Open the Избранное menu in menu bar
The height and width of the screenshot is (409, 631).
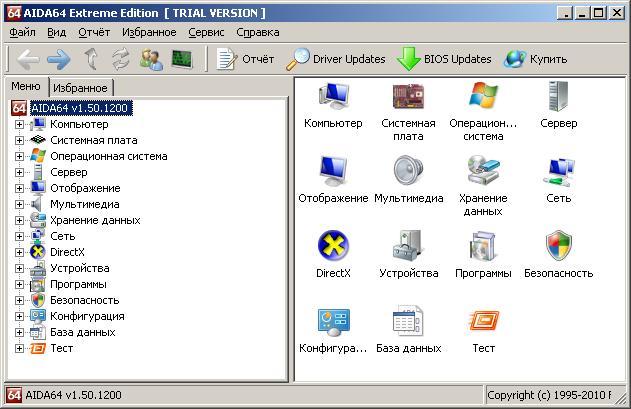[149, 33]
